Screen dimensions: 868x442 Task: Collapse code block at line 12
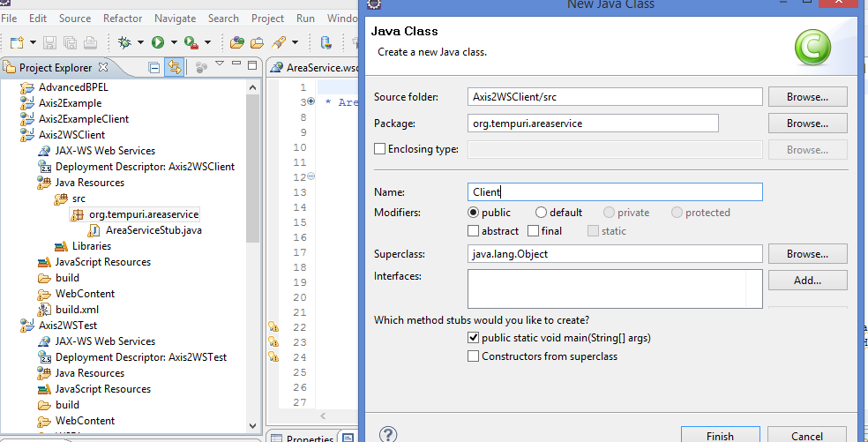point(311,176)
